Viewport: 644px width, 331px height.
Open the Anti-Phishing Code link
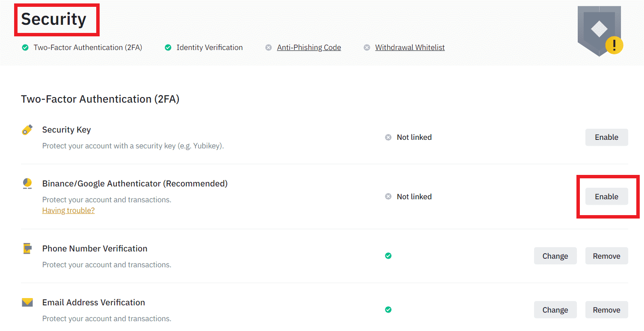(x=309, y=47)
